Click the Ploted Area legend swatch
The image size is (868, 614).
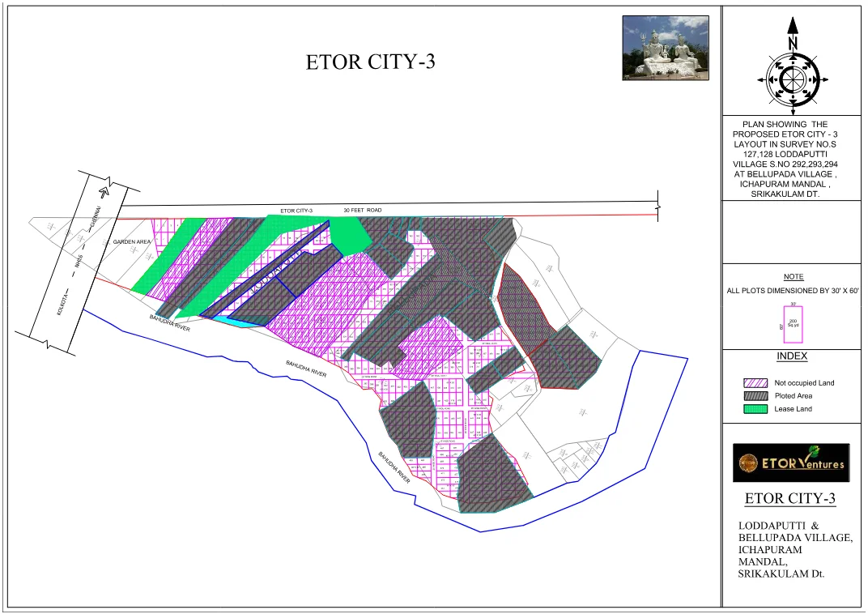[755, 396]
